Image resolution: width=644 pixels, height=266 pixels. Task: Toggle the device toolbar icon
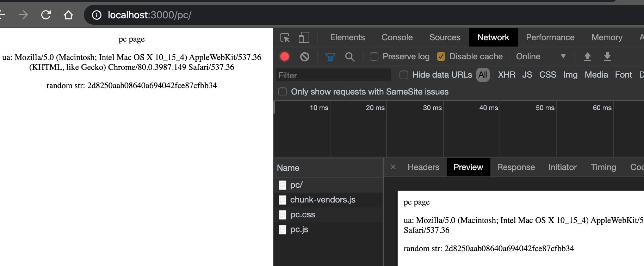click(x=304, y=37)
